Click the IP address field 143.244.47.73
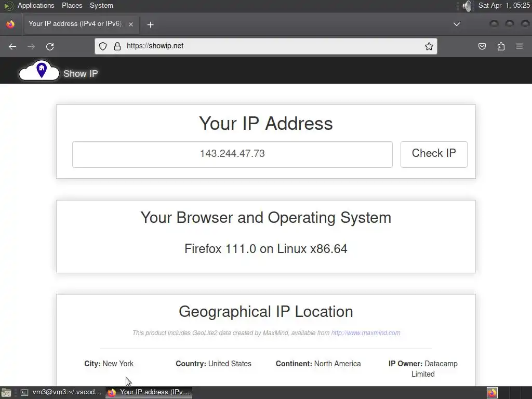This screenshot has width=532, height=399. [232, 154]
